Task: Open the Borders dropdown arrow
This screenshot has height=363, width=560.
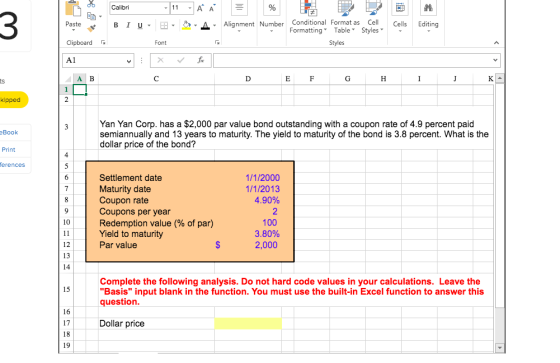Action: [x=173, y=25]
